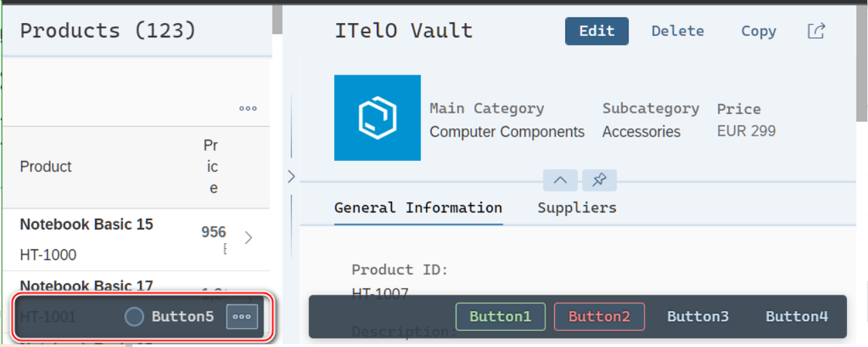
Task: Click the Copy button
Action: click(x=759, y=31)
